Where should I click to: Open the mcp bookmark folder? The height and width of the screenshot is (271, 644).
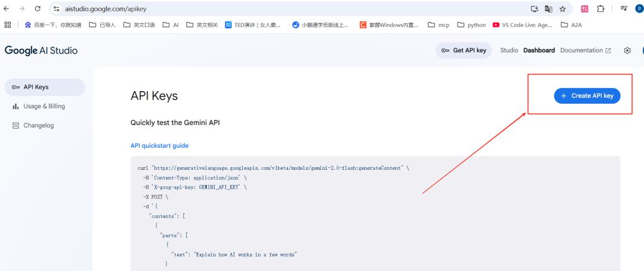click(x=438, y=25)
